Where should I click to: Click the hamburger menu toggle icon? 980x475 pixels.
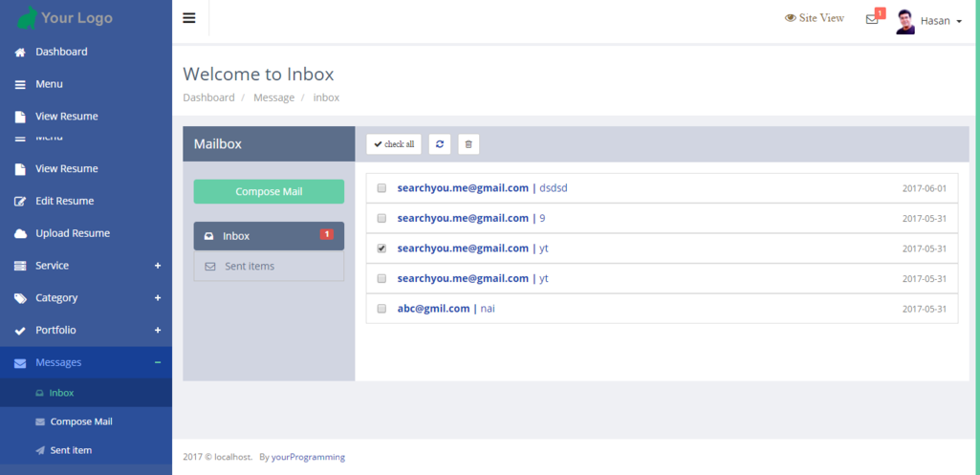coord(189,18)
